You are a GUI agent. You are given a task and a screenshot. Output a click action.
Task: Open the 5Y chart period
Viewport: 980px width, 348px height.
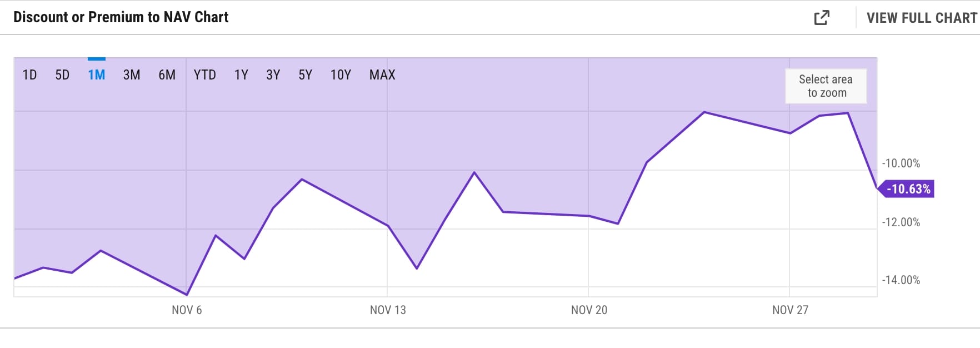pyautogui.click(x=306, y=74)
